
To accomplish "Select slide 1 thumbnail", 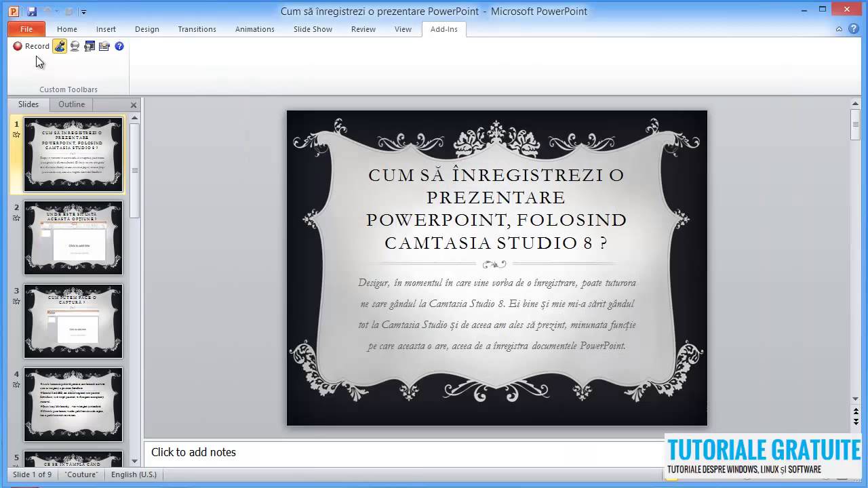I will coord(73,155).
